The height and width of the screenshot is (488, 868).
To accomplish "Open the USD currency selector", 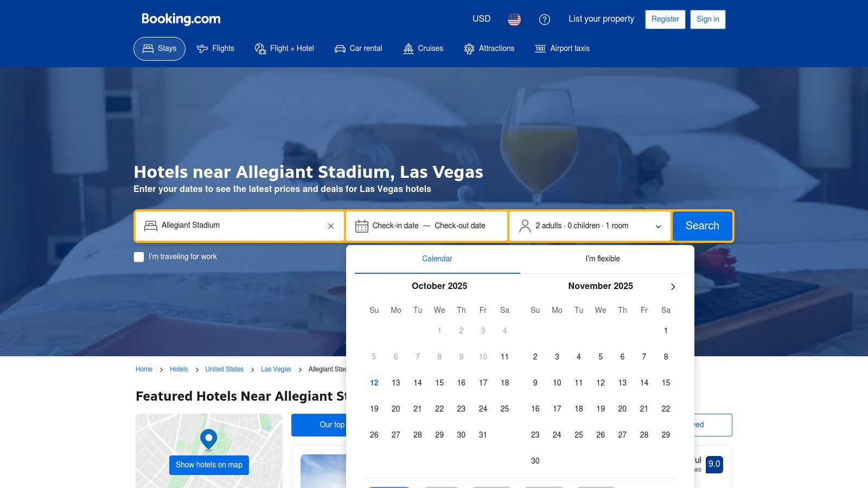I will pyautogui.click(x=481, y=19).
